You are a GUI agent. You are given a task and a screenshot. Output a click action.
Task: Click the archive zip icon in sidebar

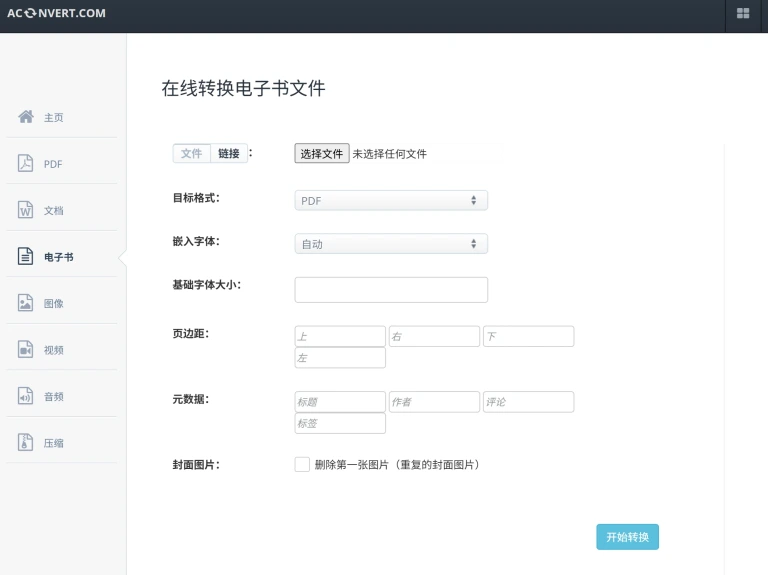pyautogui.click(x=25, y=442)
